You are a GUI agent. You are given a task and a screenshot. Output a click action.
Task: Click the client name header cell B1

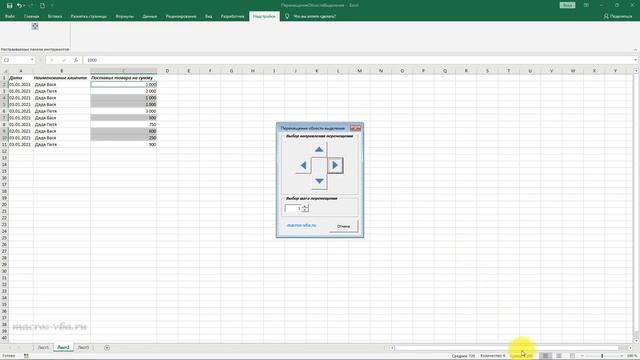[x=62, y=78]
